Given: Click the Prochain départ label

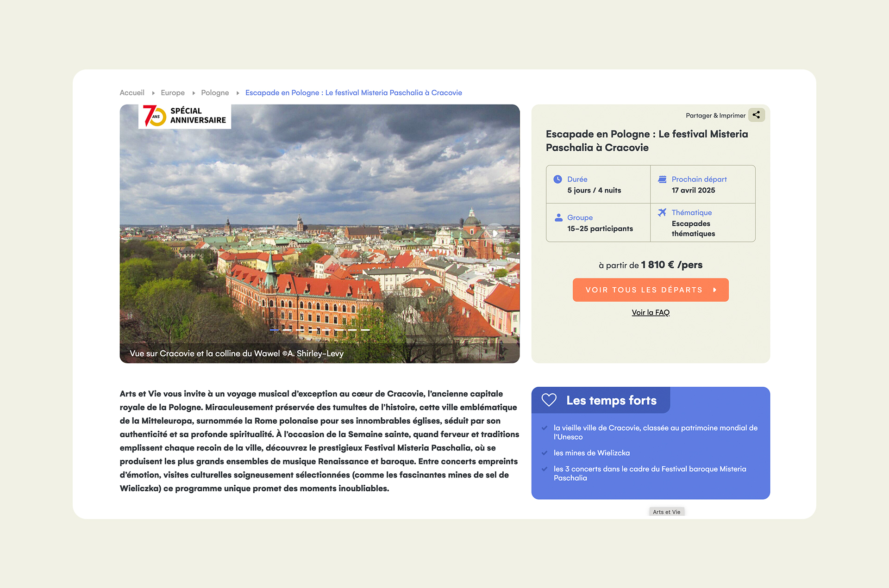Looking at the screenshot, I should 699,179.
